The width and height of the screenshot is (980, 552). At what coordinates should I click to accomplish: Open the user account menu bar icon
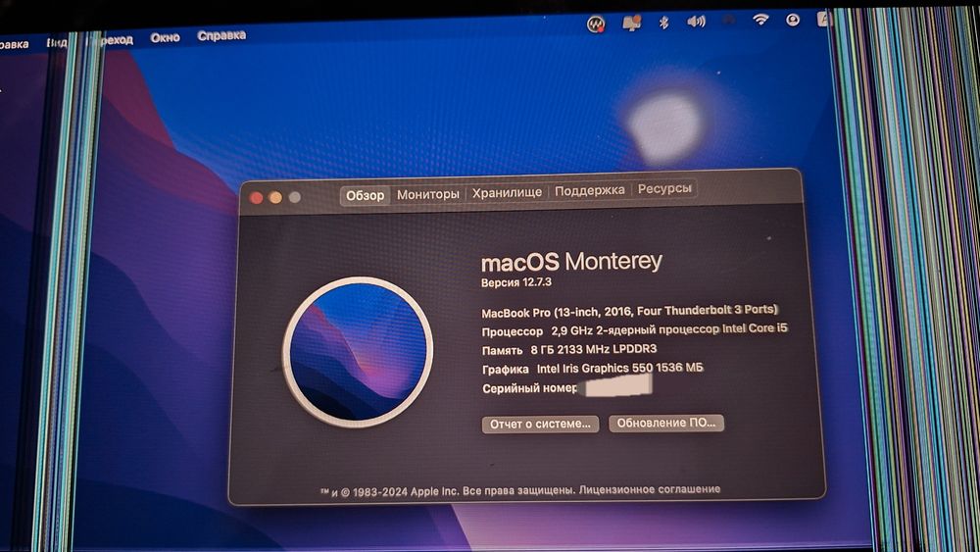click(x=793, y=20)
